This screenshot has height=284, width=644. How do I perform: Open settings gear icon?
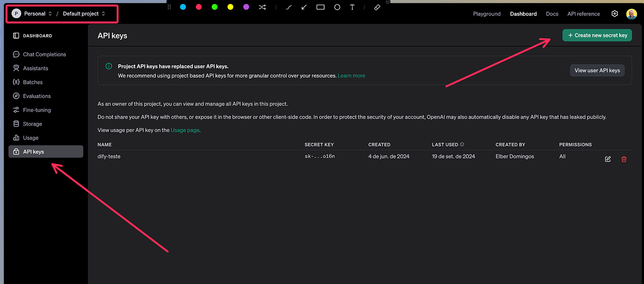pos(614,14)
